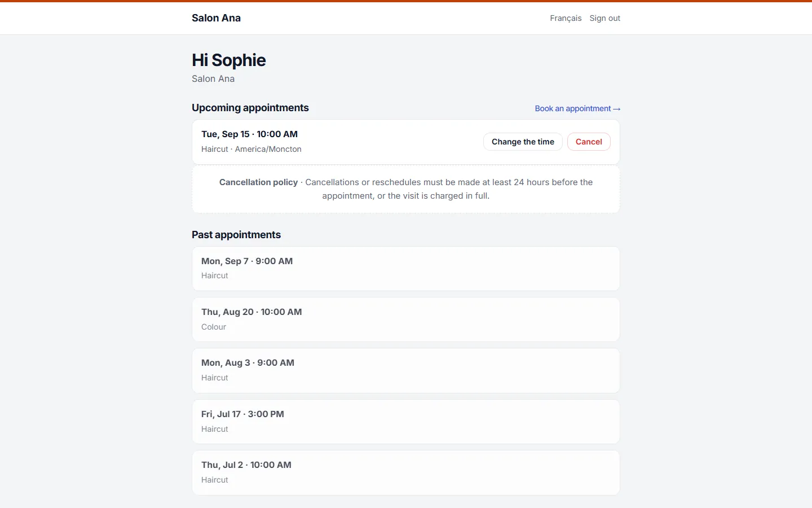Select the Tue, Sep 15 upcoming appointment card

coord(406,142)
